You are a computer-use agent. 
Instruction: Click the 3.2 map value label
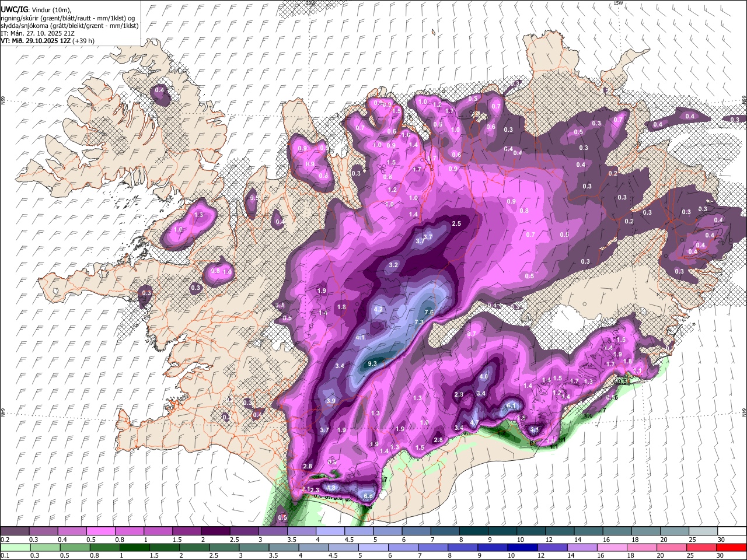393,265
